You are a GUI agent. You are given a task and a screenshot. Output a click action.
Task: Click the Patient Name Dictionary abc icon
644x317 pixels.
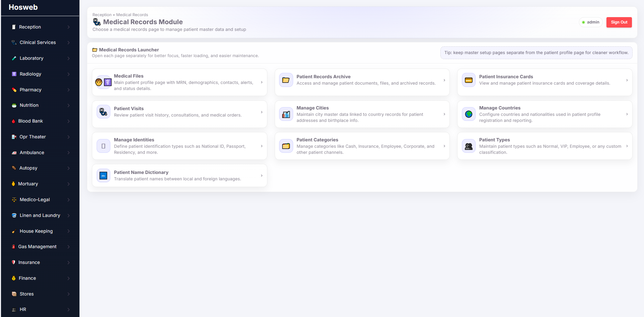(103, 176)
